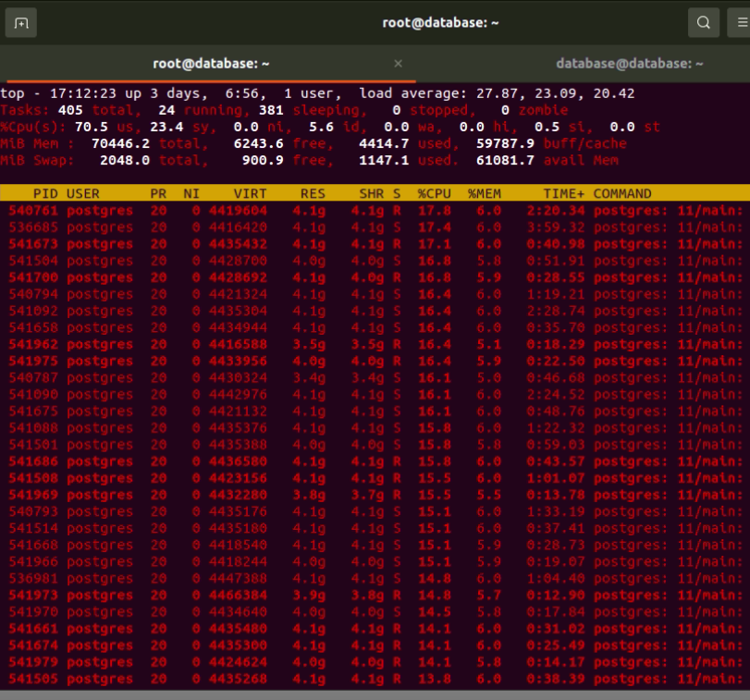Click the %MEM column header
Viewport: 750px width, 700px height.
pyautogui.click(x=484, y=194)
